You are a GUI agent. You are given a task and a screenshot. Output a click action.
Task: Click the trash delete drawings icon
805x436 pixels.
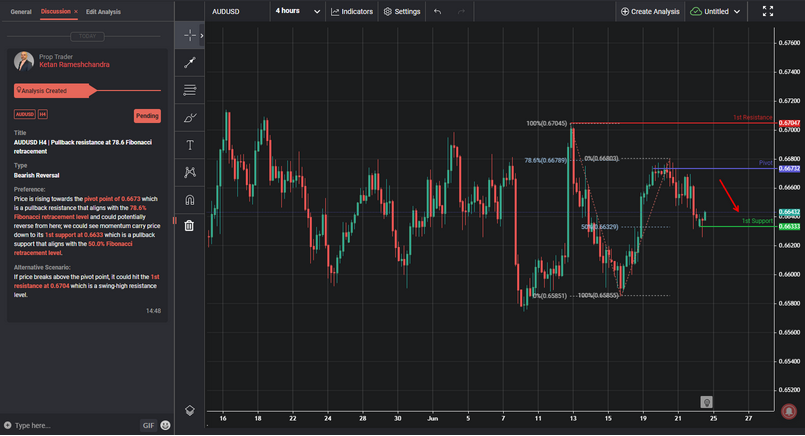(189, 225)
